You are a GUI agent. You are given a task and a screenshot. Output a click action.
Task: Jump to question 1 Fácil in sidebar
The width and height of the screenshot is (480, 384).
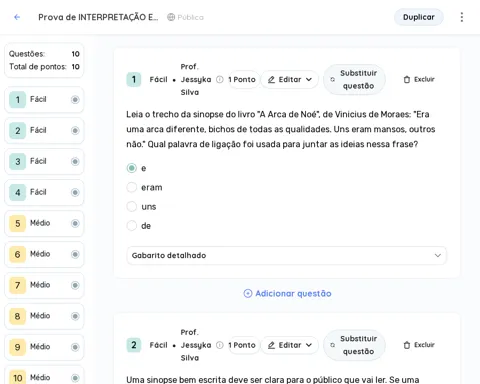pyautogui.click(x=44, y=100)
